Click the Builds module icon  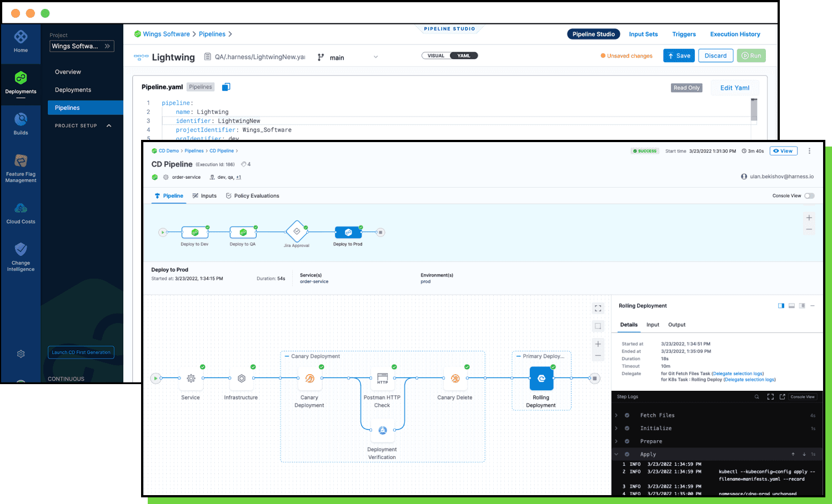click(x=21, y=120)
